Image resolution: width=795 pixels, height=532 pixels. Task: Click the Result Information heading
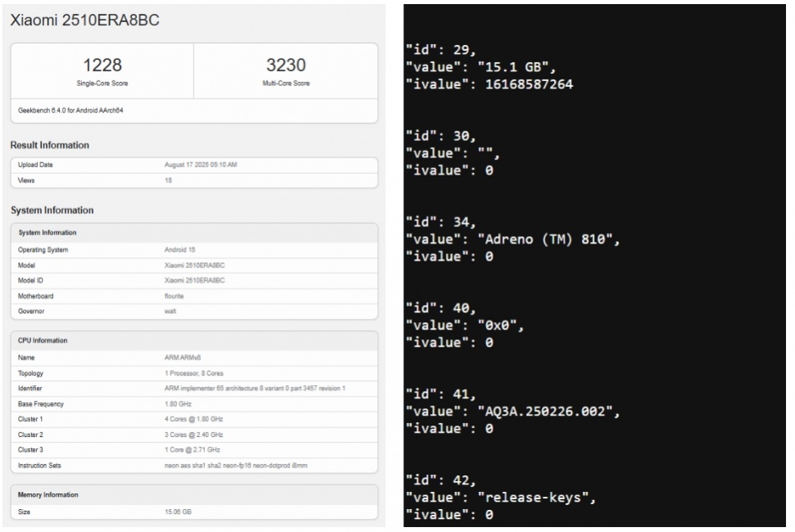click(x=50, y=145)
